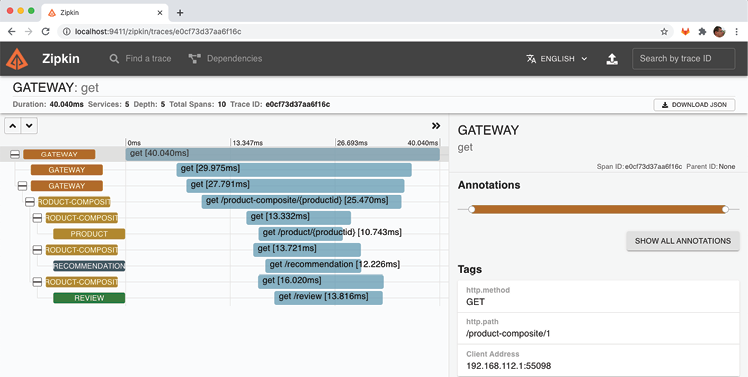Click the up-arrow span navigation button
748x377 pixels.
click(13, 126)
